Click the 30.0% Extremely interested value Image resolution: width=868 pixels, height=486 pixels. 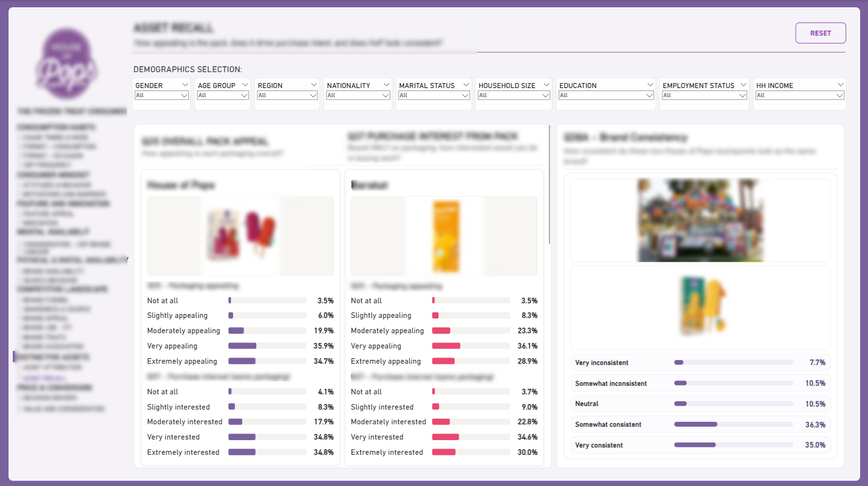527,452
